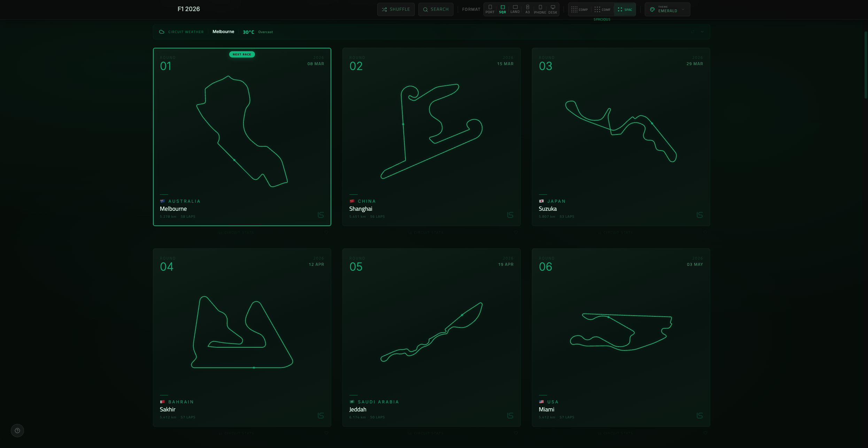The width and height of the screenshot is (868, 448).
Task: Open the Suzuka Japan circuit card
Action: pyautogui.click(x=621, y=137)
